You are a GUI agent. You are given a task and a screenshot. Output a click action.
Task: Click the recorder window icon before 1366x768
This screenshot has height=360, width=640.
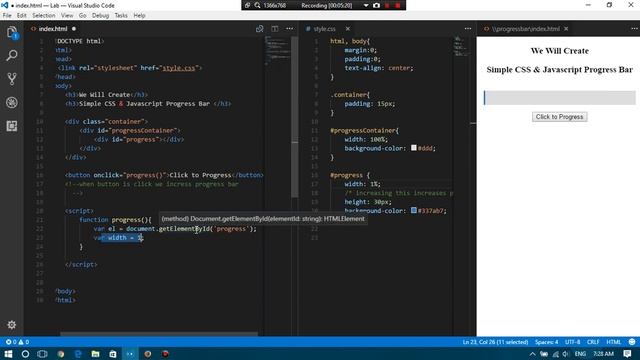coord(247,5)
